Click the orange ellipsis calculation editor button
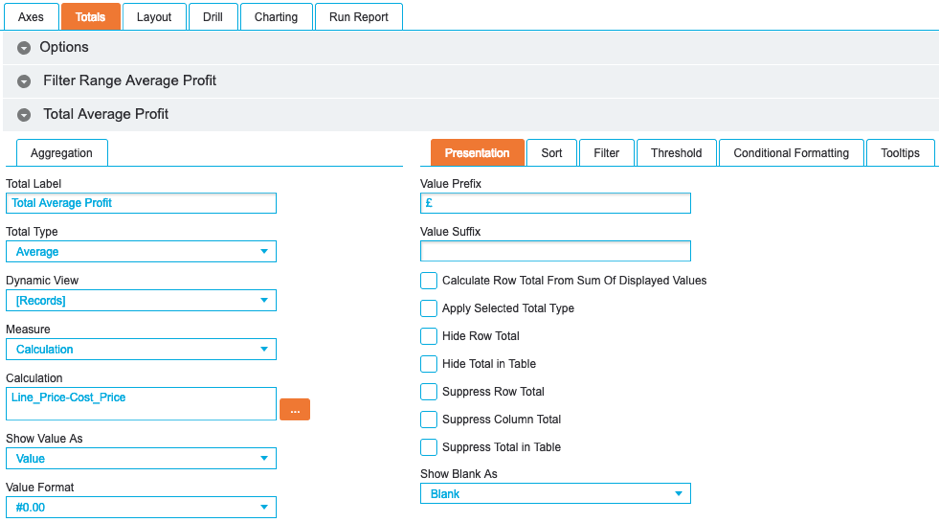The image size is (939, 522). tap(295, 409)
